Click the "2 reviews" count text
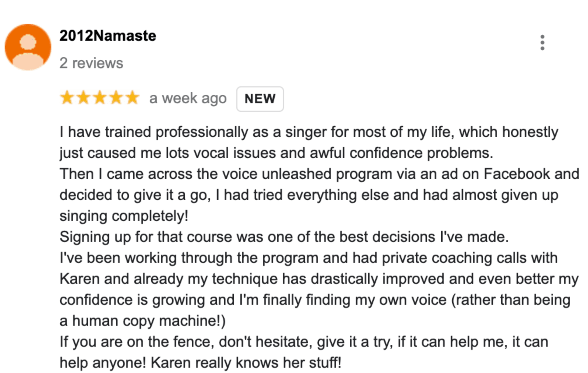588x373 pixels. pyautogui.click(x=91, y=63)
